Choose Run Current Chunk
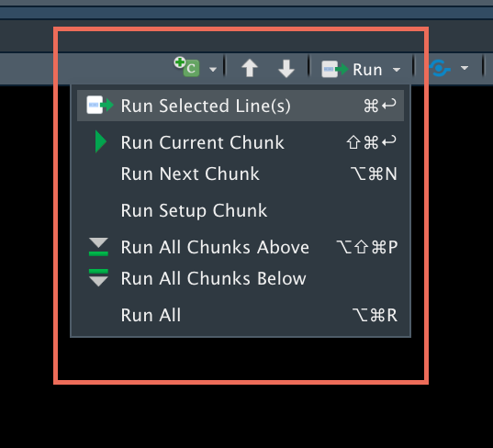This screenshot has height=448, width=493. [241, 142]
